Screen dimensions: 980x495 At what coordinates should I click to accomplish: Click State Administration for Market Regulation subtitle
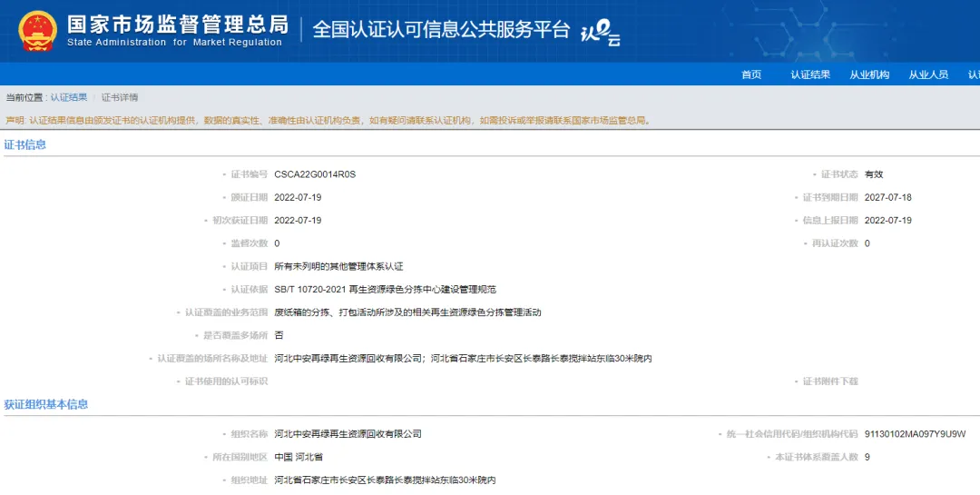[174, 43]
